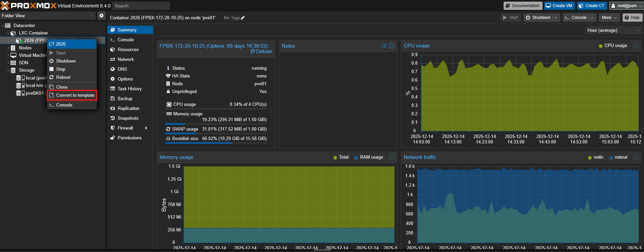Select Reboot in the CT 2026 menu
This screenshot has height=252, width=644.
tap(63, 77)
